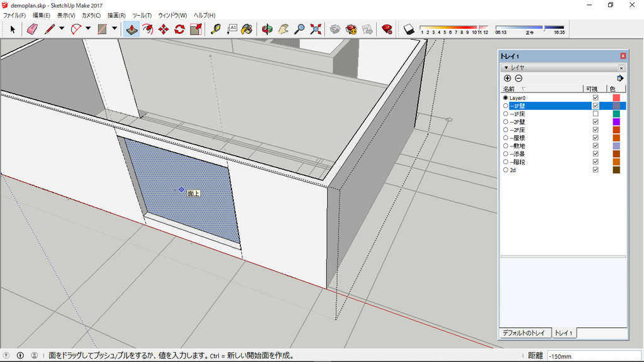Open the 3D Warehouse icon

pyautogui.click(x=335, y=29)
